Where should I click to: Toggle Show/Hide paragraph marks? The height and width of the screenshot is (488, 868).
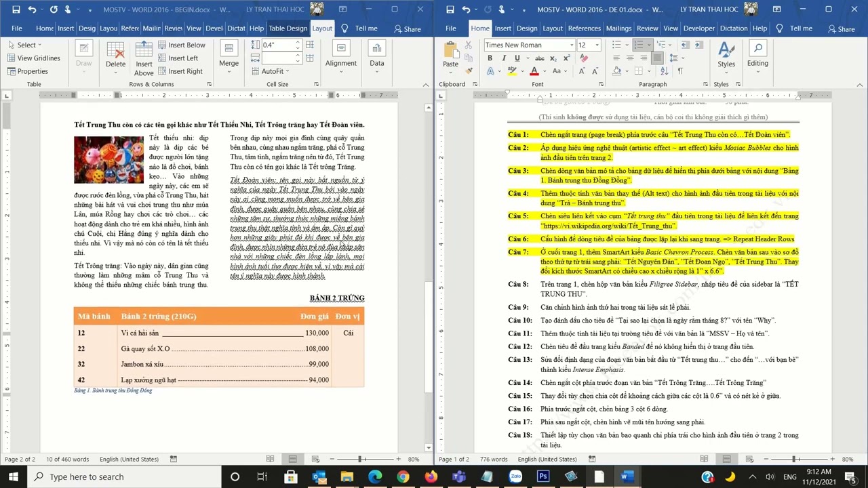(680, 71)
